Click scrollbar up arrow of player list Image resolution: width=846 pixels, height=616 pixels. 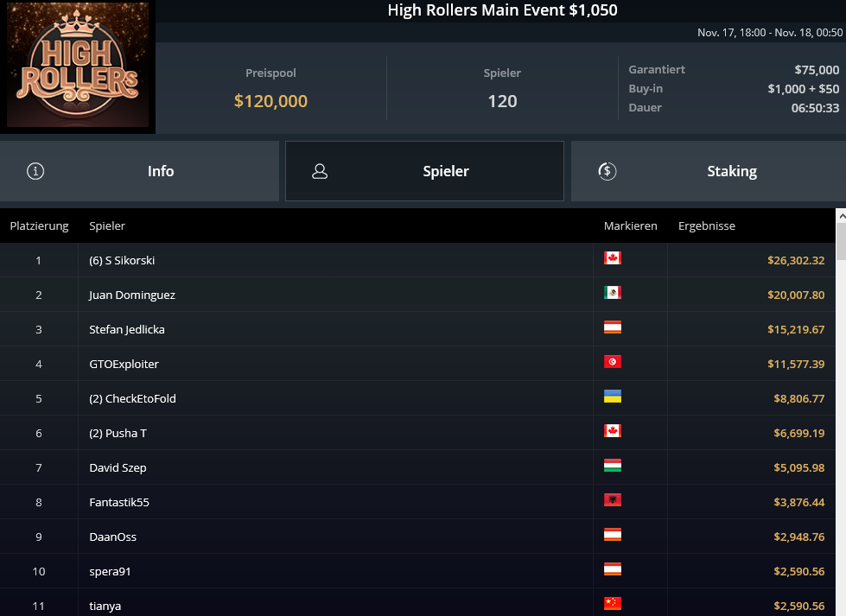(841, 215)
